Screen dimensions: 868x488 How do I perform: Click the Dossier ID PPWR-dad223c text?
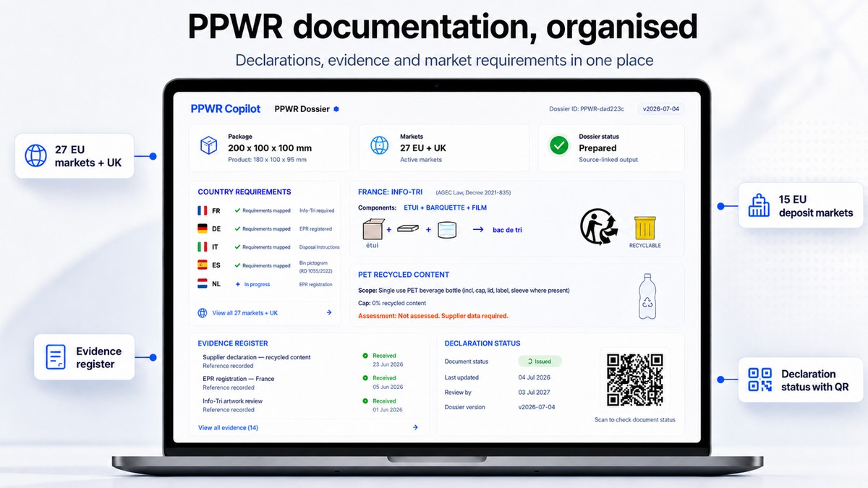[588, 109]
